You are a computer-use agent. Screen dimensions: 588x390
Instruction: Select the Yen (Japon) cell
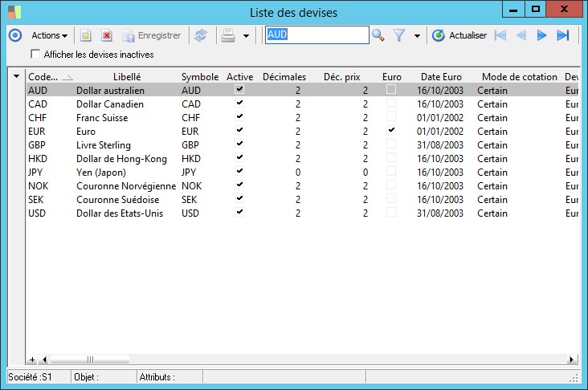[101, 173]
